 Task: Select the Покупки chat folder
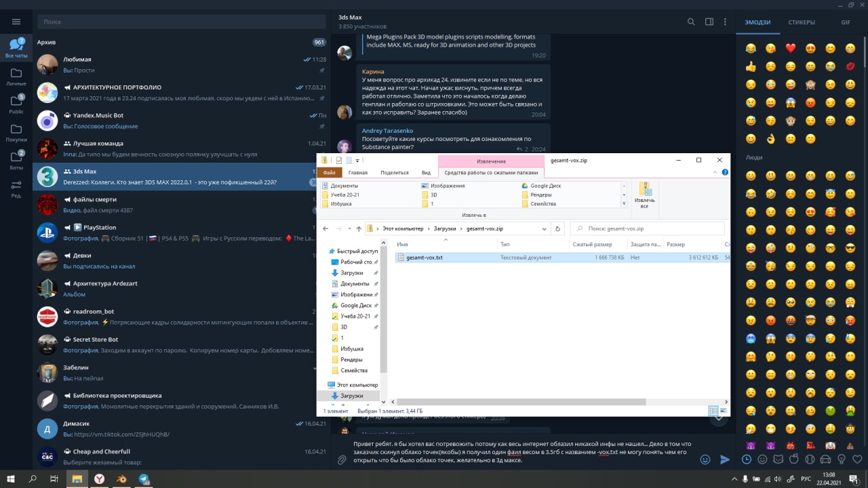(x=16, y=133)
